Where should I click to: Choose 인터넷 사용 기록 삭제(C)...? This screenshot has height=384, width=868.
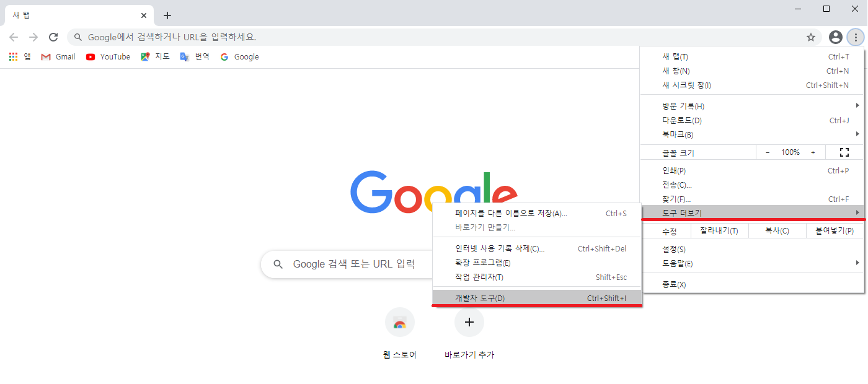537,249
